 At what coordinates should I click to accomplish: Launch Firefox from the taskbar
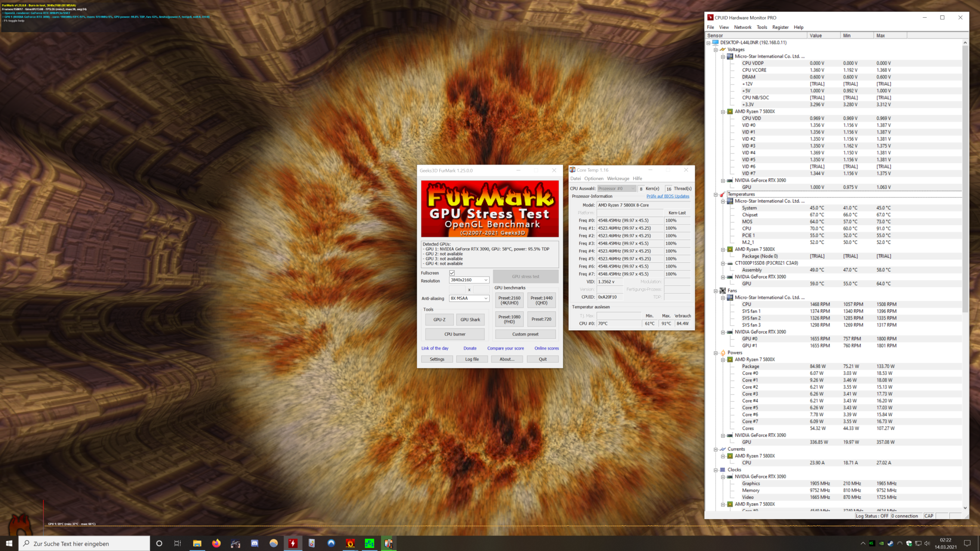[216, 543]
